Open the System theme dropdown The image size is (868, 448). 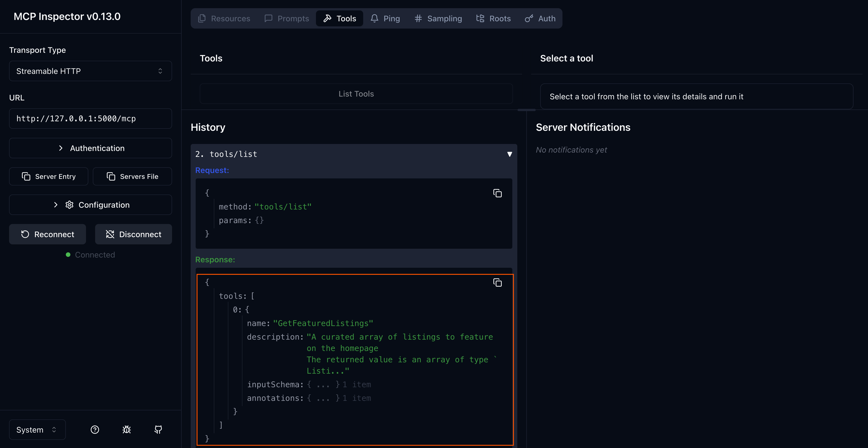(x=37, y=429)
